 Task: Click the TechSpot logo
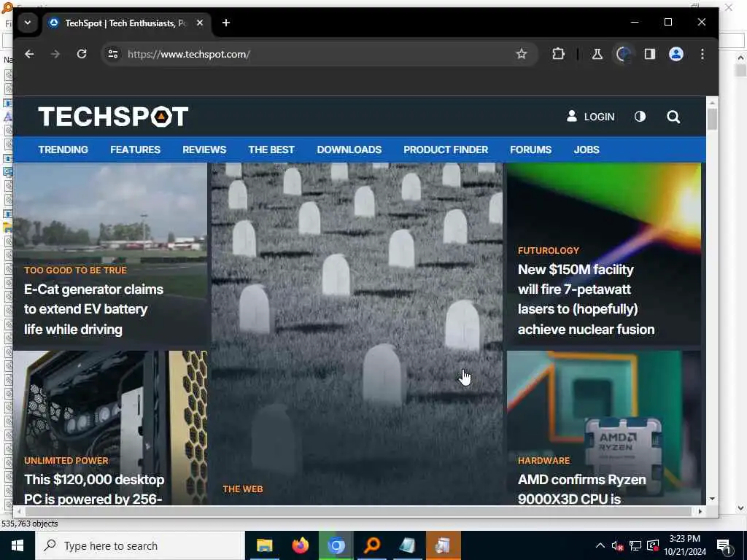113,117
